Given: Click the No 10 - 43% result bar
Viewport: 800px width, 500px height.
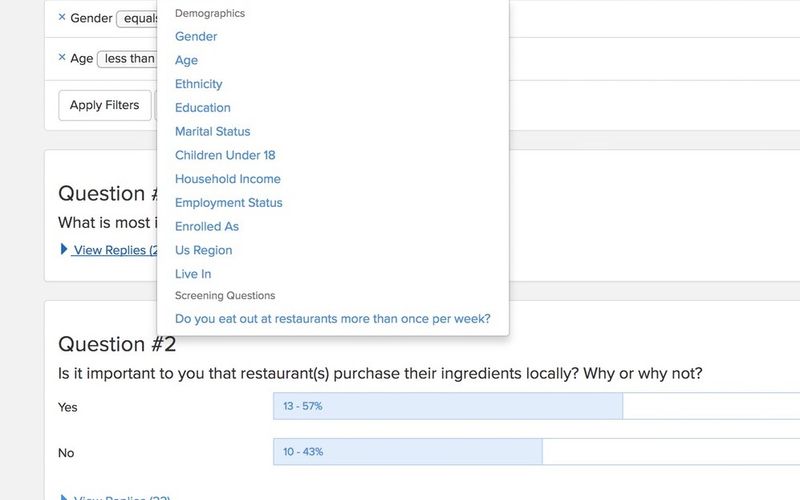Looking at the screenshot, I should [x=407, y=452].
